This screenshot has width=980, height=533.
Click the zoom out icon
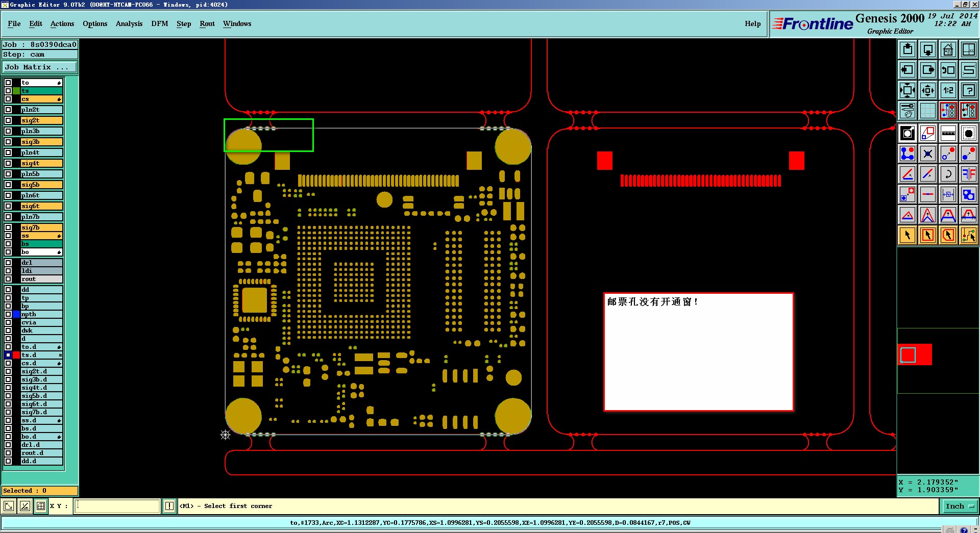[928, 90]
